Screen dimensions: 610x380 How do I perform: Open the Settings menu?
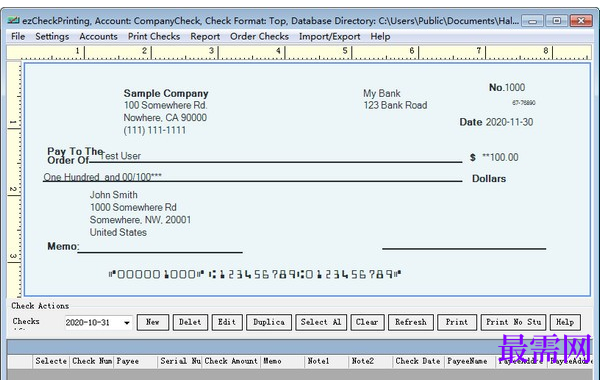point(52,37)
